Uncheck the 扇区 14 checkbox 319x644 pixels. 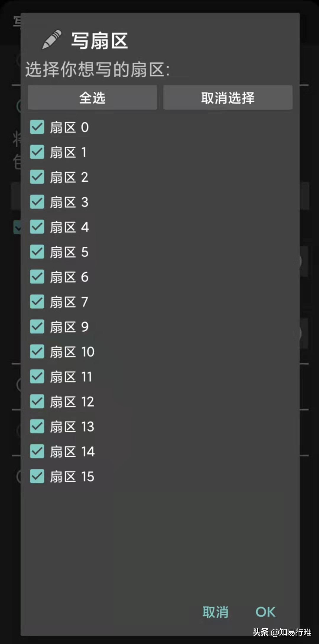click(37, 451)
